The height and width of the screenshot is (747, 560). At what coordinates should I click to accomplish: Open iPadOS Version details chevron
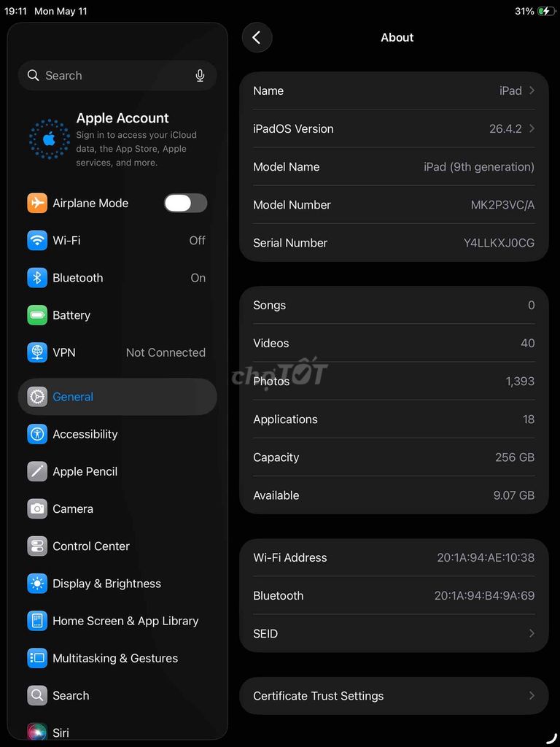pyautogui.click(x=532, y=128)
